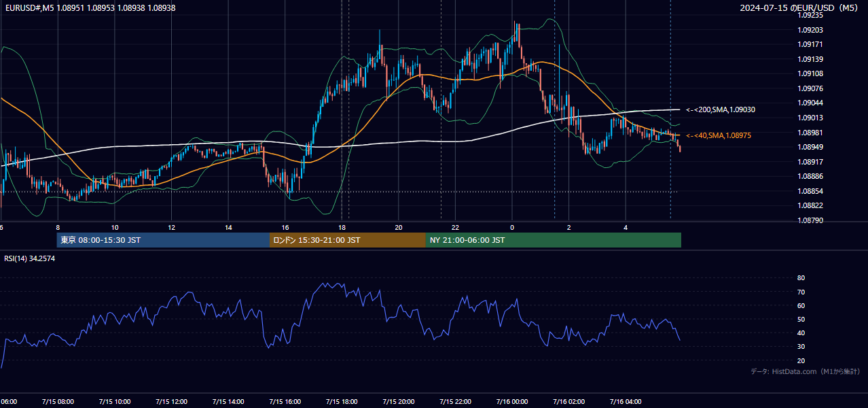
Task: Click the 7/15 20:00 time label
Action: 398,401
